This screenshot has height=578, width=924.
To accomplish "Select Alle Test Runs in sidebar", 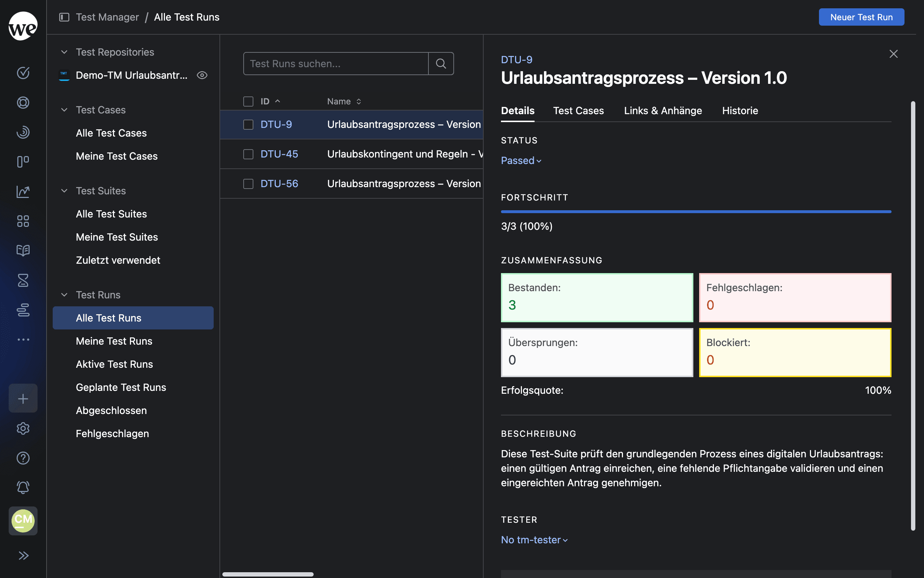I will [133, 318].
